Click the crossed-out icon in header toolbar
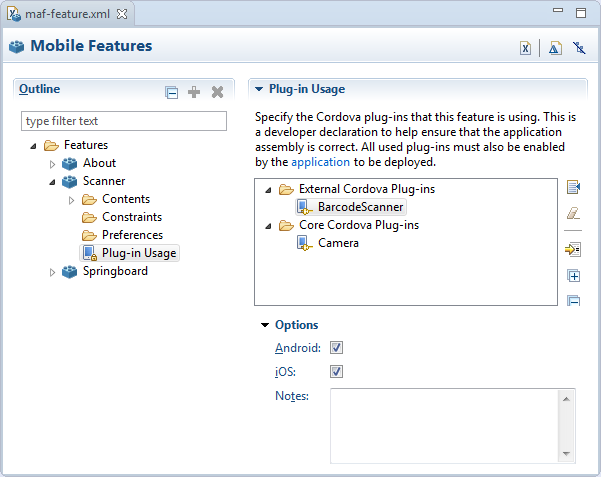601x477 pixels. [579, 47]
